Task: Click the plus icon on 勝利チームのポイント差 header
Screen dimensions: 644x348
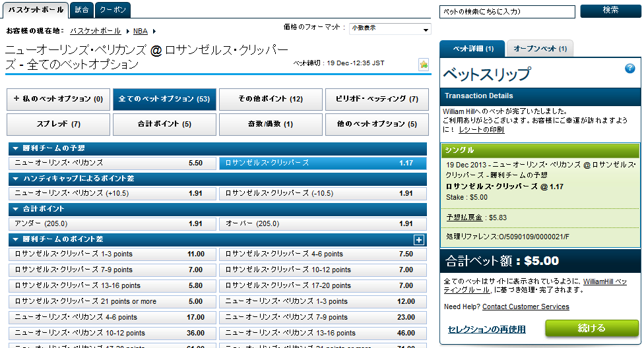Action: click(418, 240)
